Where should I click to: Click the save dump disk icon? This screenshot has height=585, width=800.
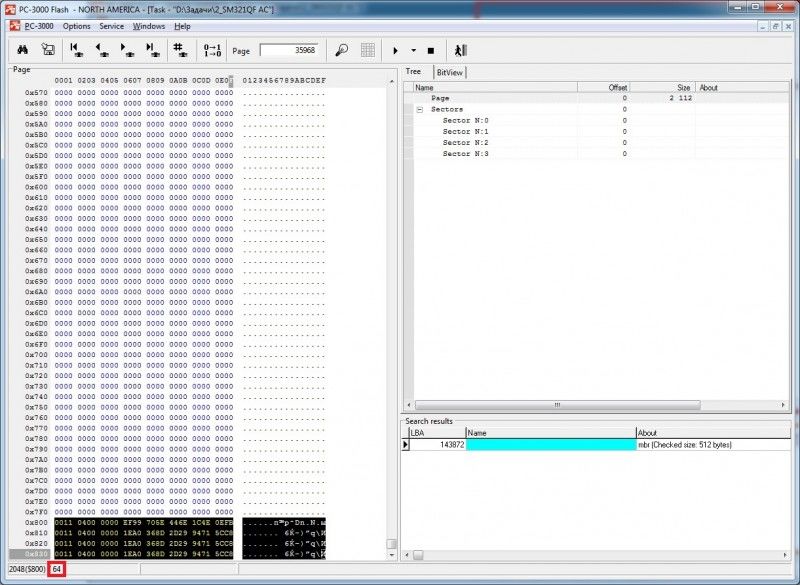pos(48,49)
